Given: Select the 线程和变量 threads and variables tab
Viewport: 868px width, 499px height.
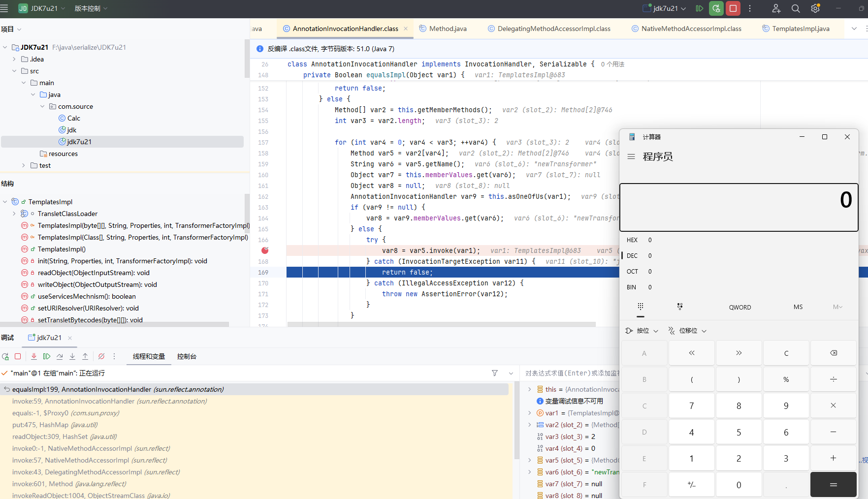Looking at the screenshot, I should click(149, 356).
